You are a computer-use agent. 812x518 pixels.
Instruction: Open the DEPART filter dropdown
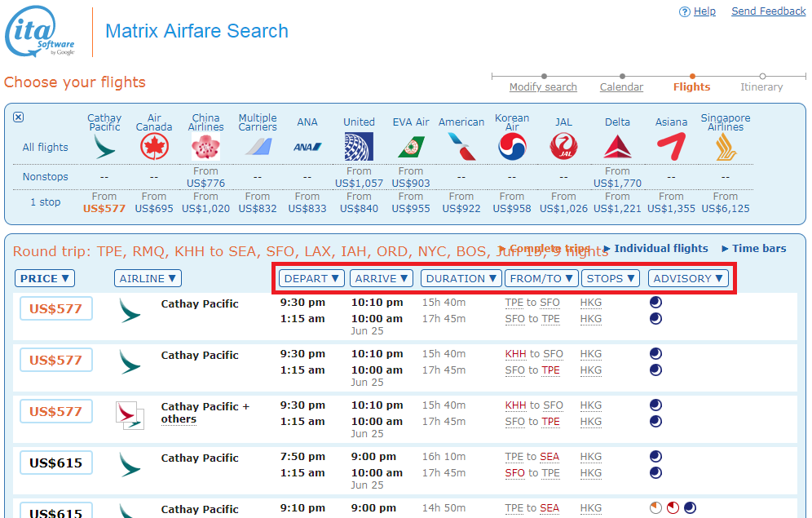click(x=311, y=278)
